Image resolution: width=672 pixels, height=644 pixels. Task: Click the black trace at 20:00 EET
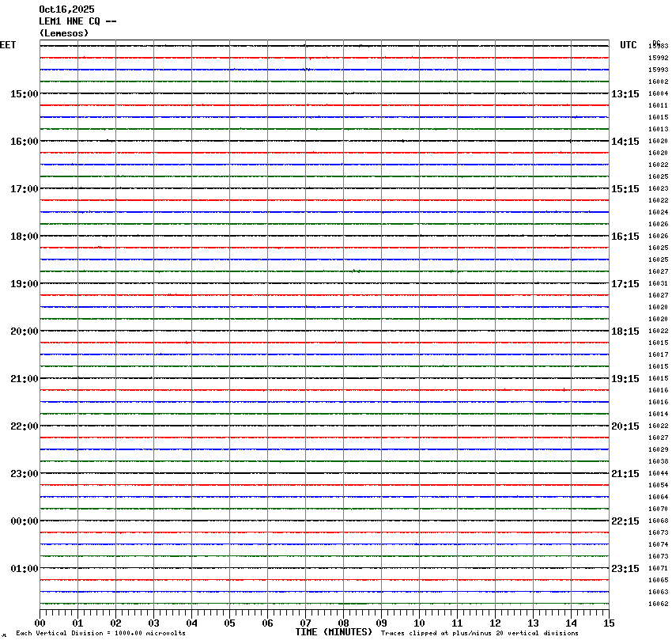coord(324,331)
